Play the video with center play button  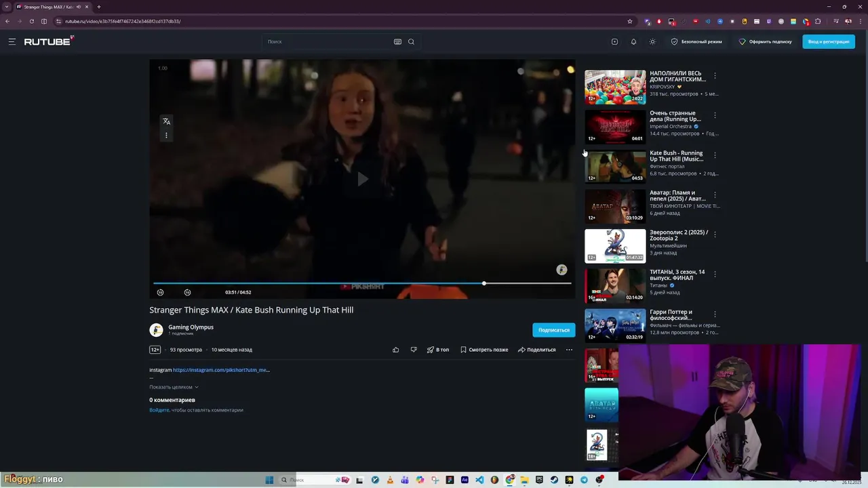[363, 179]
